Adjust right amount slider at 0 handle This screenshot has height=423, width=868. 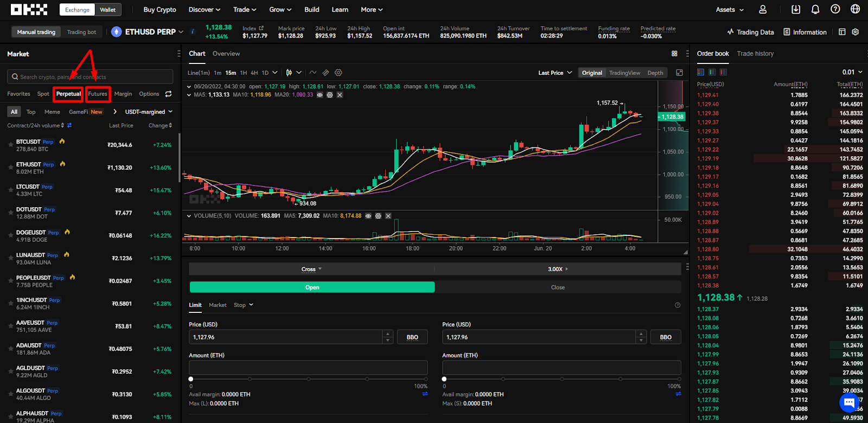point(444,379)
